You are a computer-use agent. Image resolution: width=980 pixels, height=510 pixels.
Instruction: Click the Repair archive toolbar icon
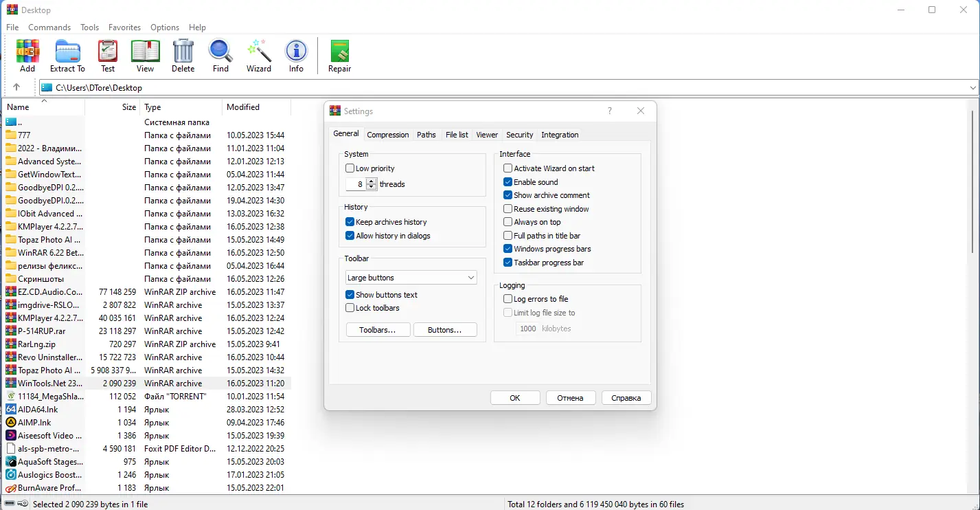pyautogui.click(x=339, y=52)
